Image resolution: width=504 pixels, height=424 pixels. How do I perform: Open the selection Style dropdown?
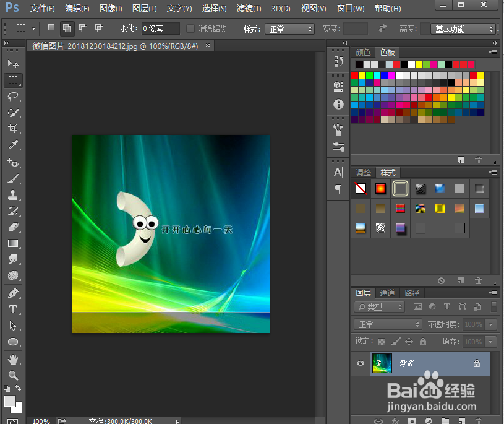point(289,29)
